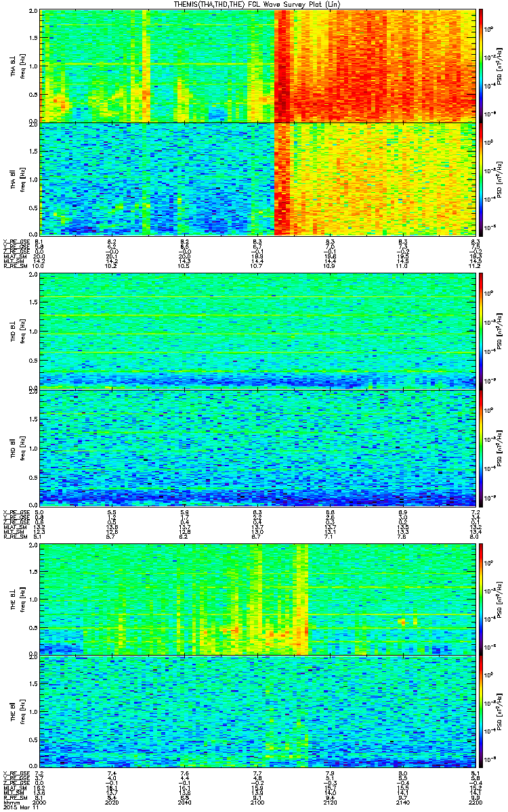
Task: Click the THD B⊥ spectrogram panel
Action: click(x=258, y=330)
